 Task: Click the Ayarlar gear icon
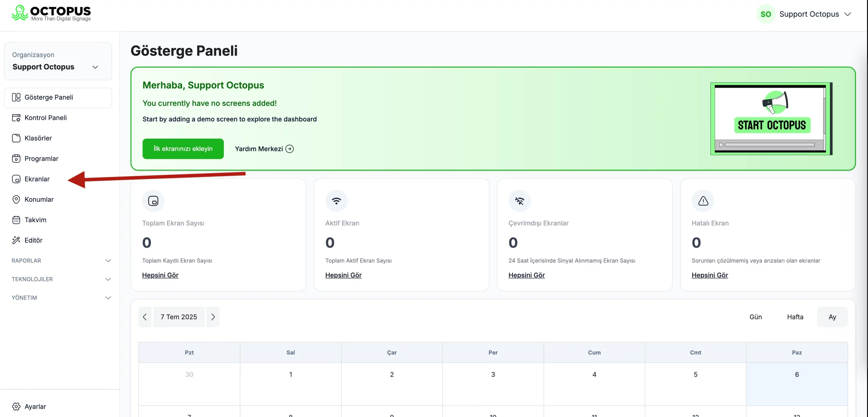pyautogui.click(x=16, y=406)
